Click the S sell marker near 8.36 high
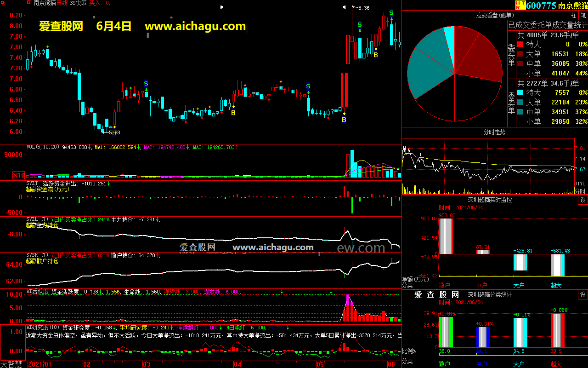588x368 pixels. (360, 24)
